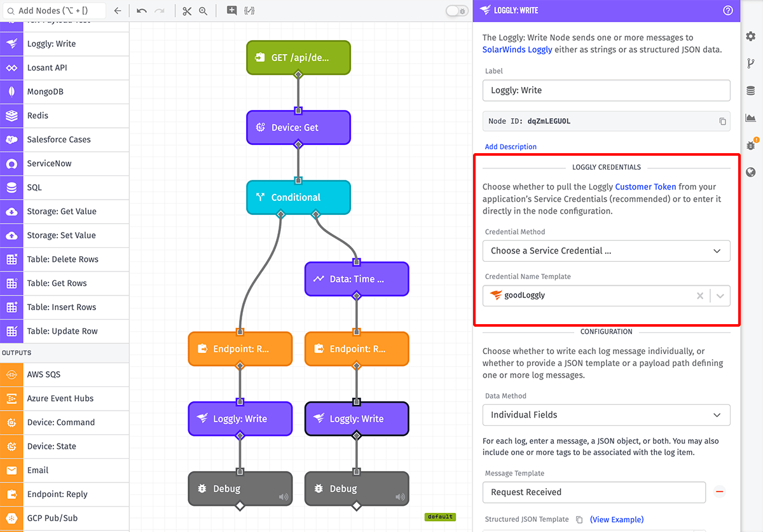This screenshot has width=763, height=532.
Task: Follow the SolarWinds Loggly link
Action: coord(517,49)
